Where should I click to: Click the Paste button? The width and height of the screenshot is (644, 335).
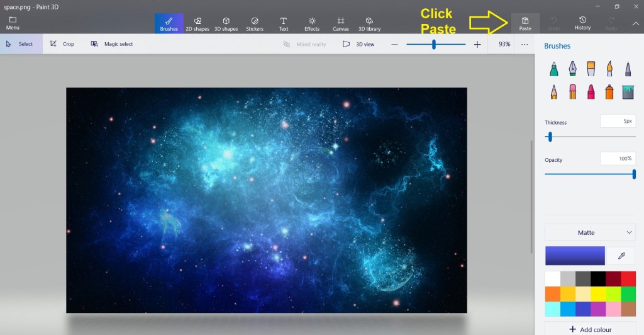[x=525, y=23]
